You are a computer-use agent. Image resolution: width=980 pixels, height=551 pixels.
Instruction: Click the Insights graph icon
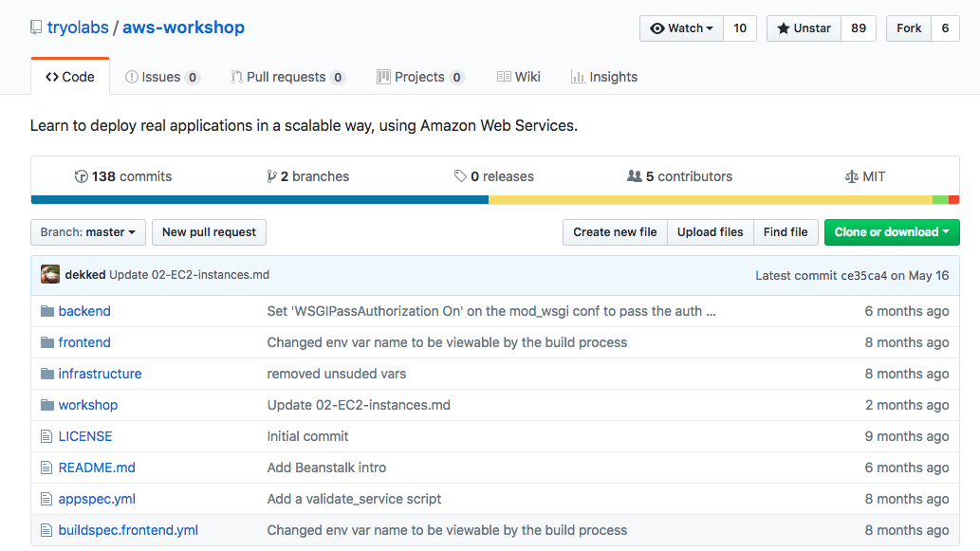click(578, 77)
